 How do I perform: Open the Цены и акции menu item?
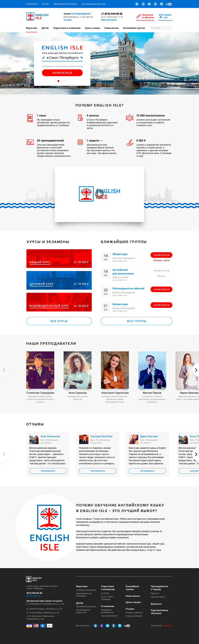point(93,28)
